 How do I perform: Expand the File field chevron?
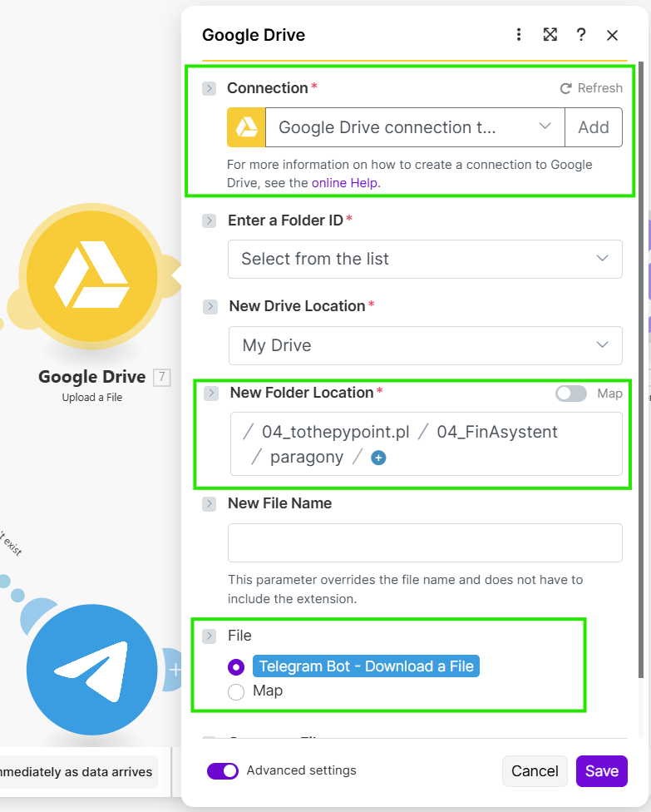(209, 636)
